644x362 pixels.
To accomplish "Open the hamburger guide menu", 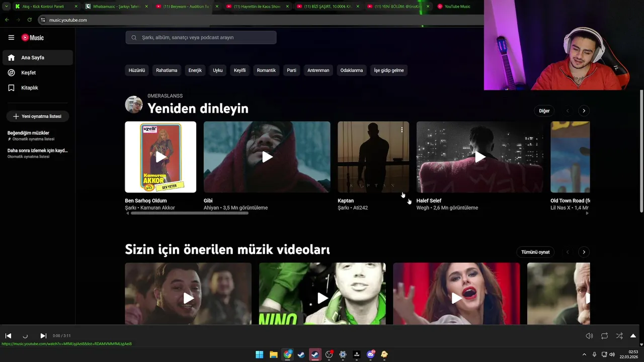I will (11, 38).
